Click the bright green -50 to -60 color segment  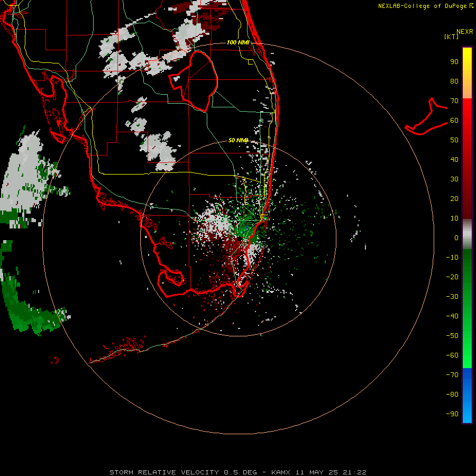[467, 352]
